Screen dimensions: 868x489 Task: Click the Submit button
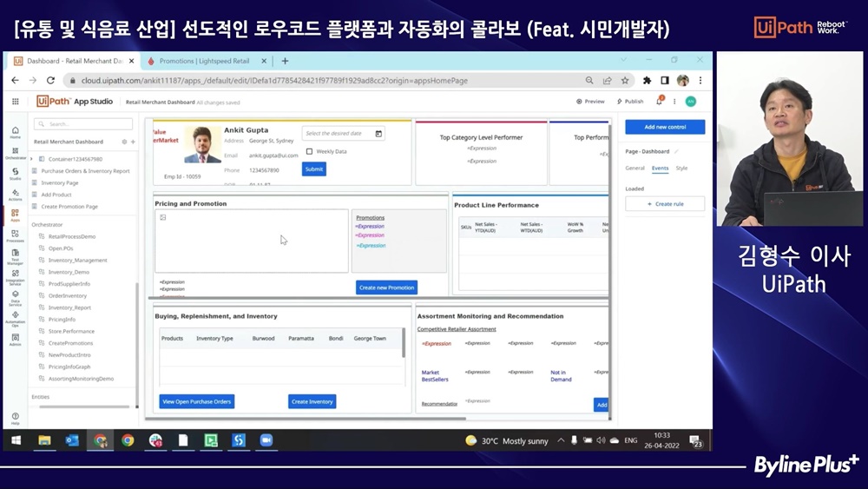pyautogui.click(x=314, y=169)
